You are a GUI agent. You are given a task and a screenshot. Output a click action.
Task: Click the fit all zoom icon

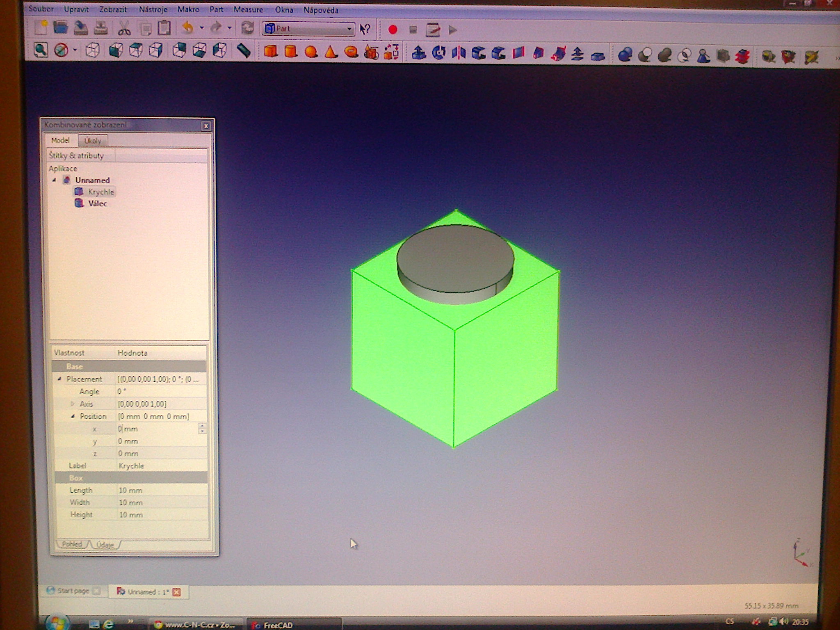[x=41, y=50]
